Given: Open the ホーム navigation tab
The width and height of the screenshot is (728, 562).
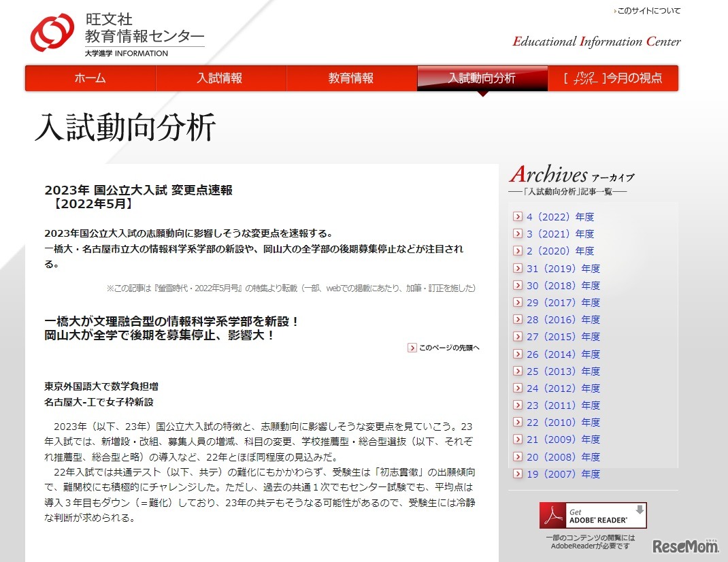Looking at the screenshot, I should 90,78.
